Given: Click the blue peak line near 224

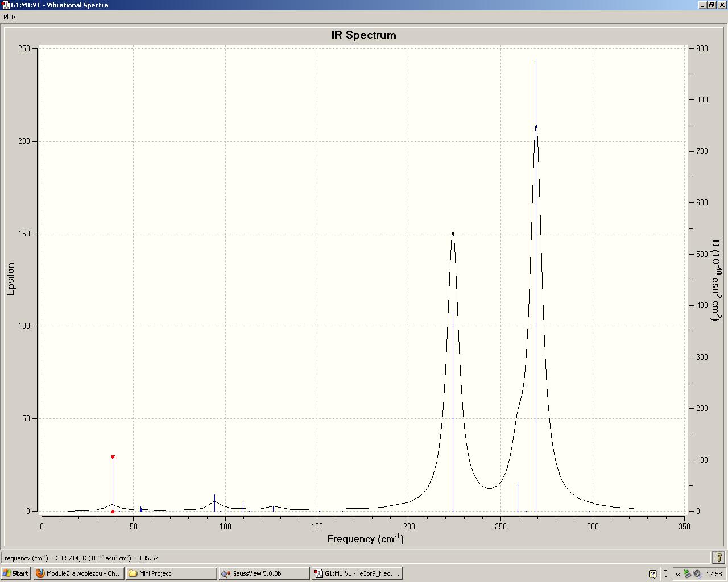Looking at the screenshot, I should coord(453,411).
